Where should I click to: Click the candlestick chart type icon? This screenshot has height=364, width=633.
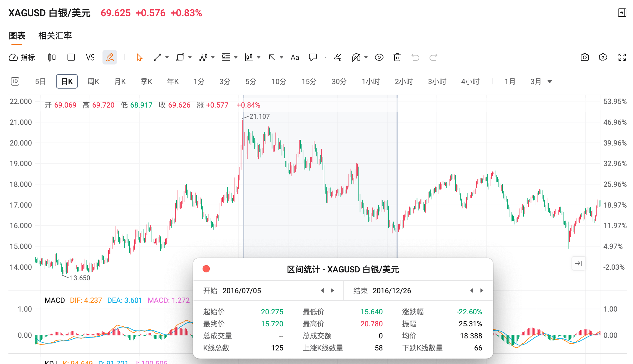52,57
